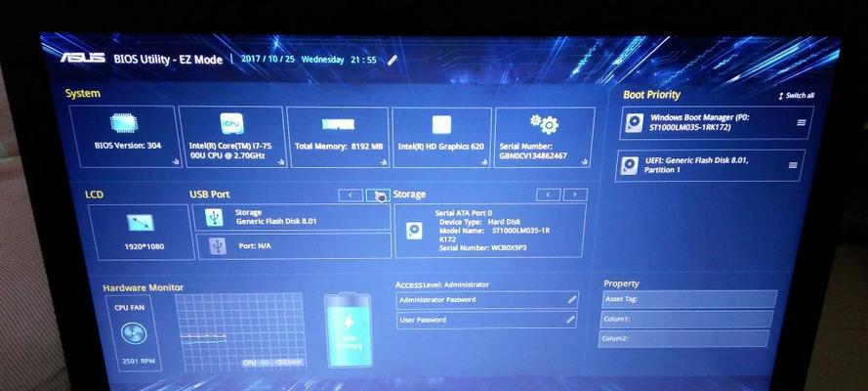
Task: Click the Total Memory: 8192 MB text
Action: pyautogui.click(x=339, y=147)
